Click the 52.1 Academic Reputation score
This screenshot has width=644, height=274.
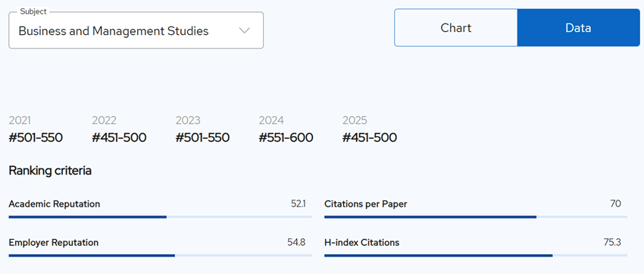(x=299, y=203)
